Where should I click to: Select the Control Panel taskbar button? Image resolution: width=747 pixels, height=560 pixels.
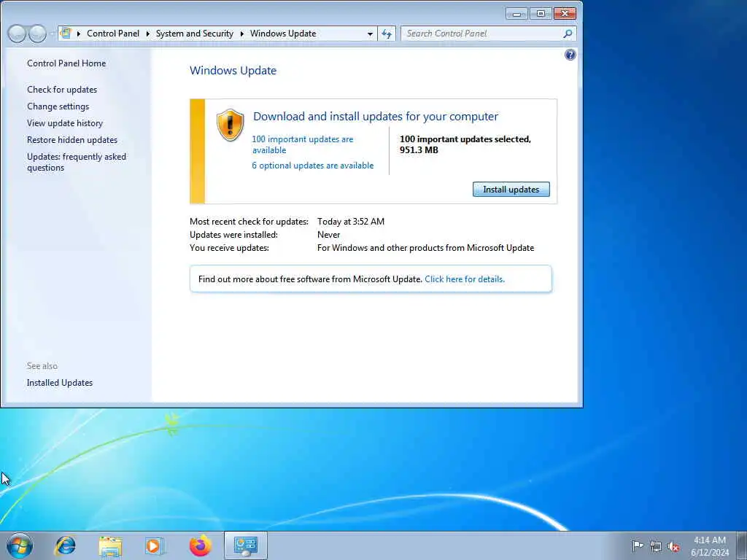[246, 545]
